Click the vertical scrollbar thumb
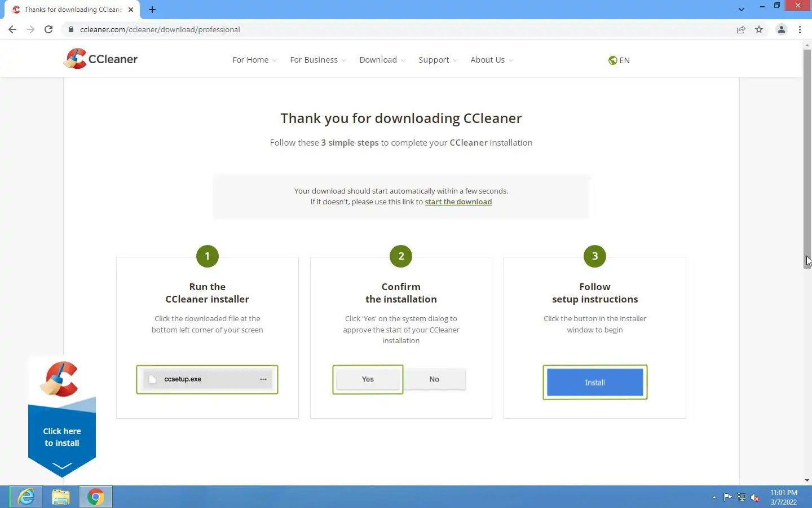Viewport: 812px width, 508px height. [x=807, y=159]
